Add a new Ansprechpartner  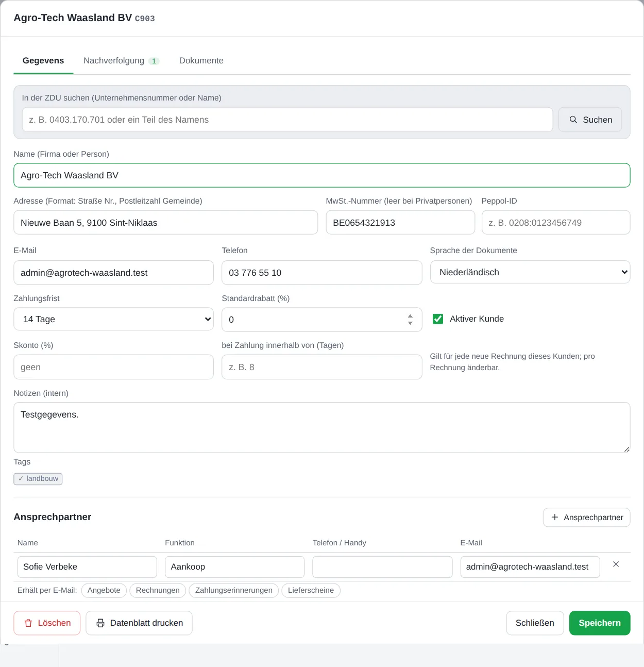tap(587, 518)
